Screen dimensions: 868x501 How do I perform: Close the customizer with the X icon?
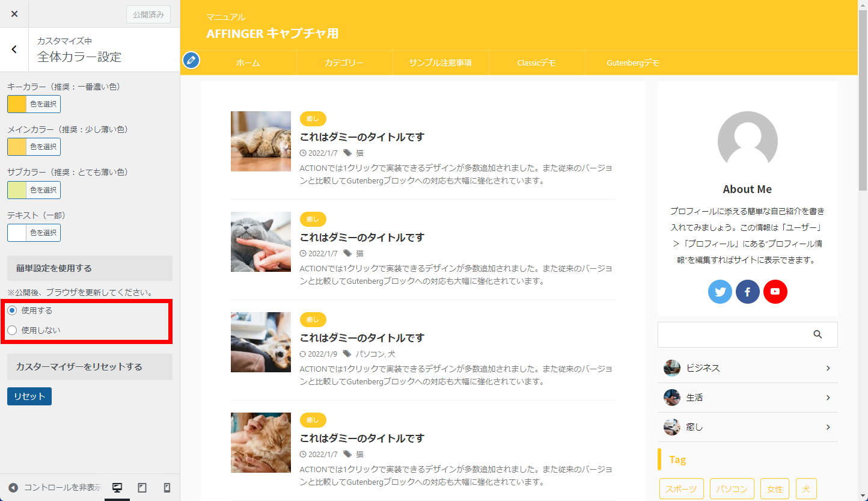(x=14, y=14)
